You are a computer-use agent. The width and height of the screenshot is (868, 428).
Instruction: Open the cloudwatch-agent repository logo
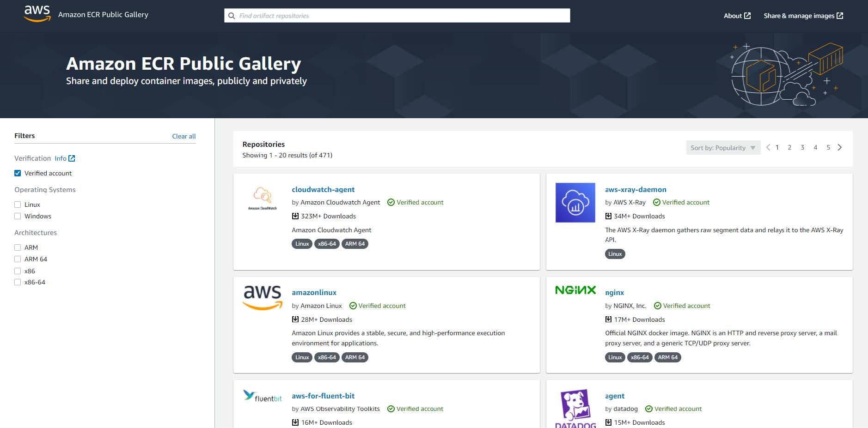(262, 198)
